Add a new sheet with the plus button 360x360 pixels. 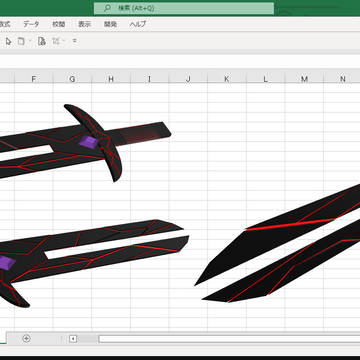pos(26,339)
